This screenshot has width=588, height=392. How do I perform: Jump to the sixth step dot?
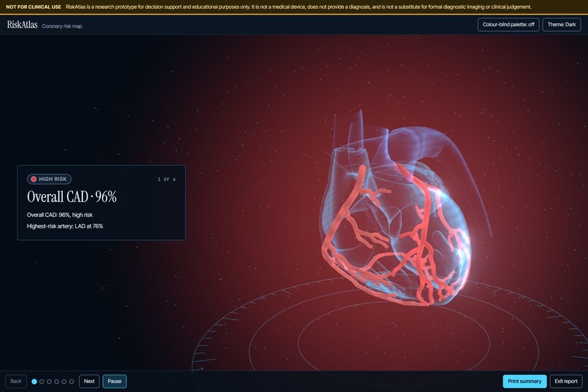tap(71, 382)
